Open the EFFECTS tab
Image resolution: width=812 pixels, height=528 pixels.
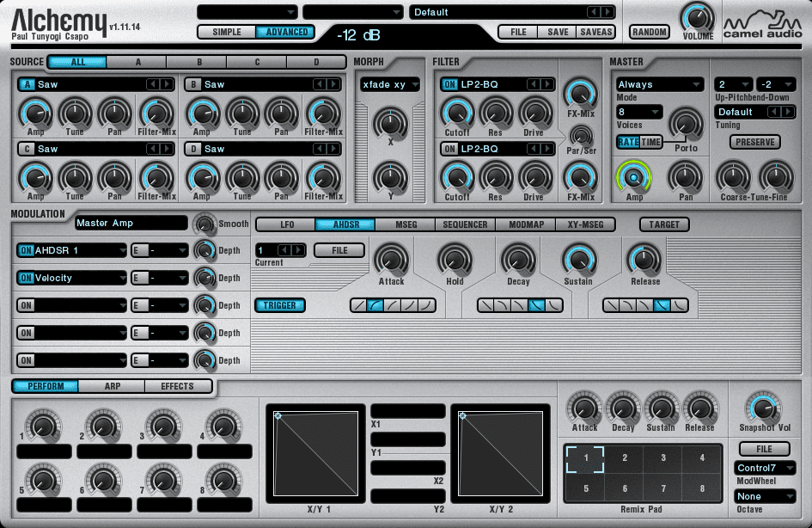(x=177, y=386)
